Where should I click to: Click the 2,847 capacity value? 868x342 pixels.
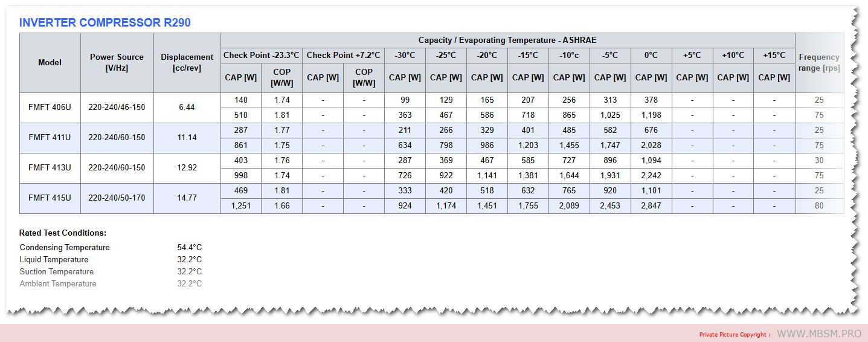click(x=651, y=206)
